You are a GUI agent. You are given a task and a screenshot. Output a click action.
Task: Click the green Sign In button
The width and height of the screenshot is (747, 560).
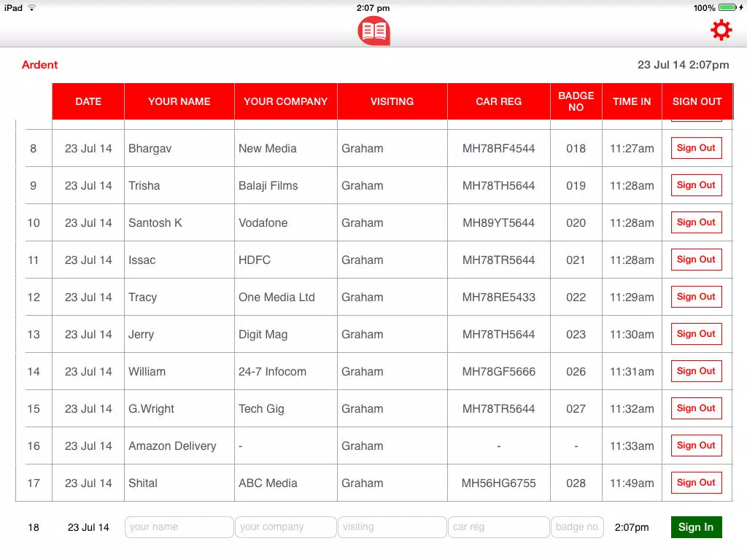click(696, 527)
